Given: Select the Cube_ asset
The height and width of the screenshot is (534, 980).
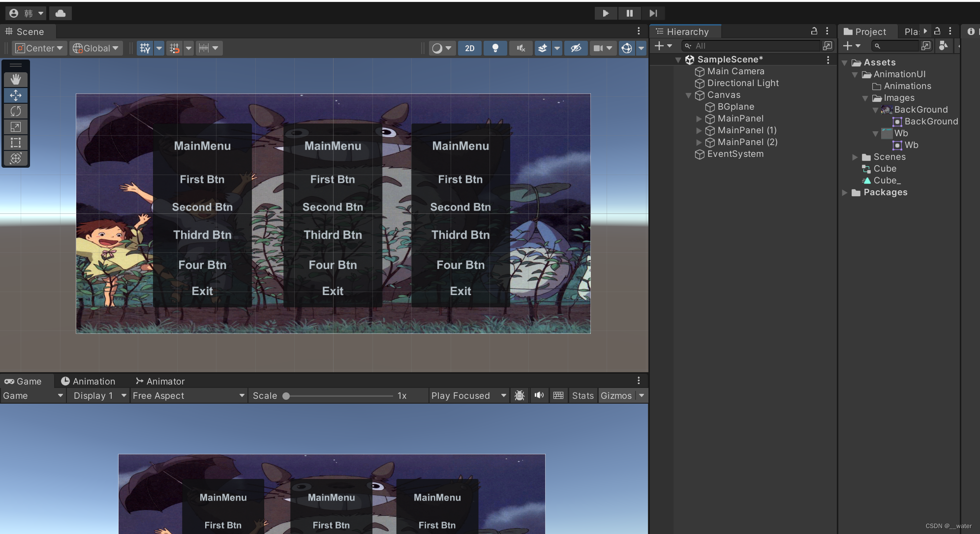Looking at the screenshot, I should pyautogui.click(x=882, y=180).
